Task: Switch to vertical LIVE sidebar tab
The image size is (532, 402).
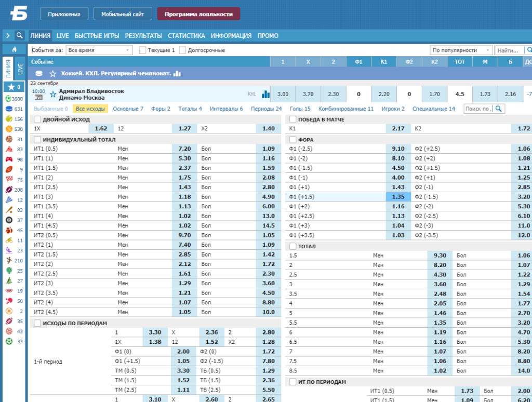Action: pyautogui.click(x=20, y=69)
